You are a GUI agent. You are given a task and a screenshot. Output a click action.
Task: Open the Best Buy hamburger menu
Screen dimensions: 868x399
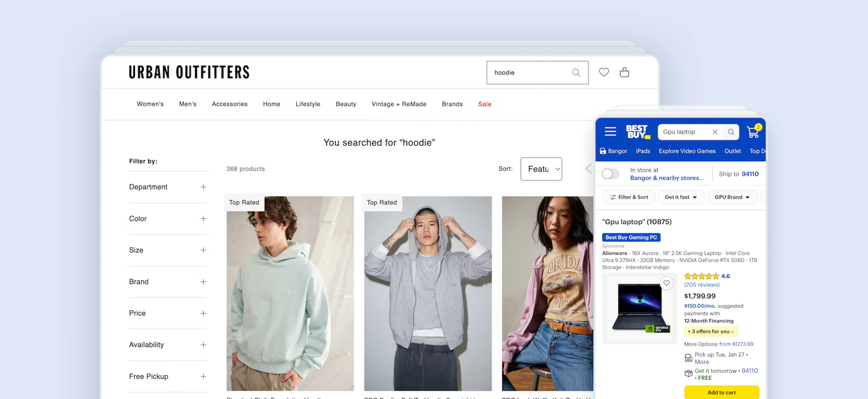[x=610, y=131]
